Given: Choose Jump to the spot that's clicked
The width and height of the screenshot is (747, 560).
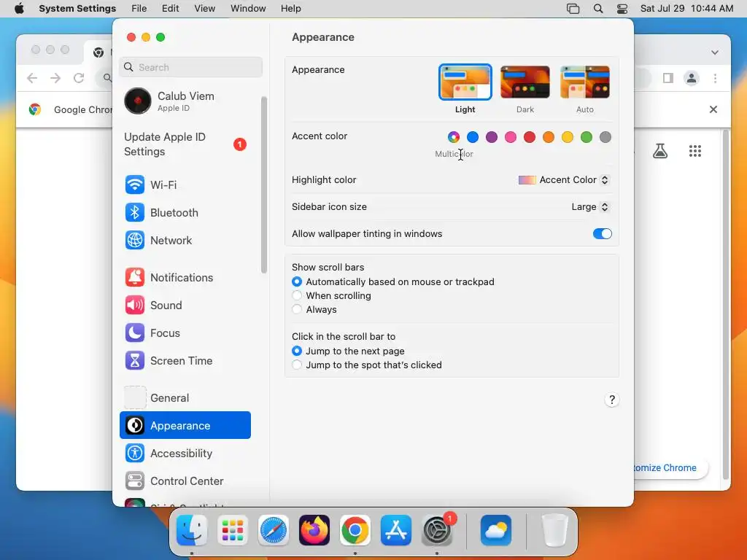Looking at the screenshot, I should click(x=297, y=365).
